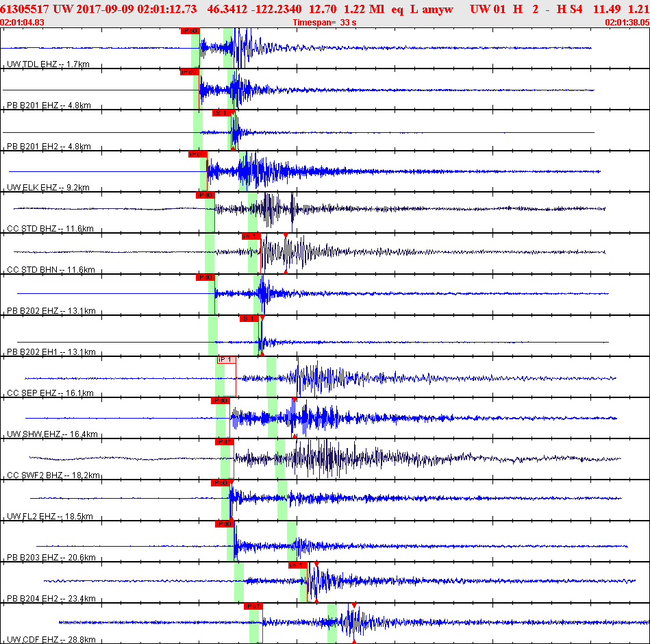Image resolution: width=650 pixels, height=644 pixels.
Task: Click the end time 02:01:38.05 label
Action: (x=627, y=23)
